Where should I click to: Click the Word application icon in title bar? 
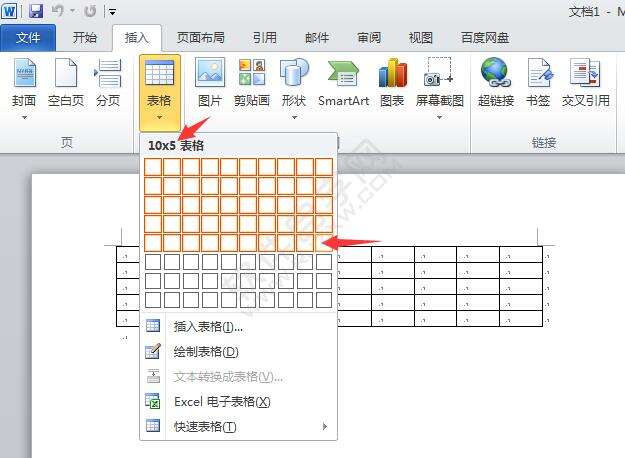pyautogui.click(x=9, y=11)
